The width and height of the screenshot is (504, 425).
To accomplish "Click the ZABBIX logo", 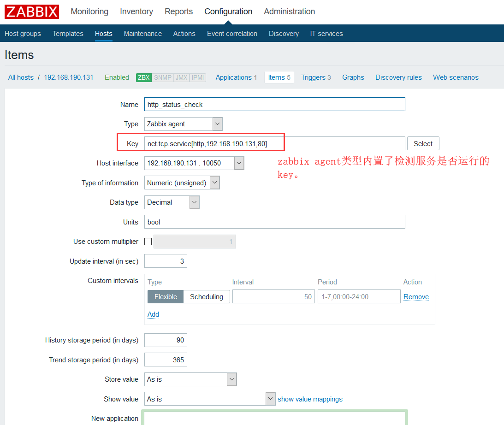I will tap(31, 12).
